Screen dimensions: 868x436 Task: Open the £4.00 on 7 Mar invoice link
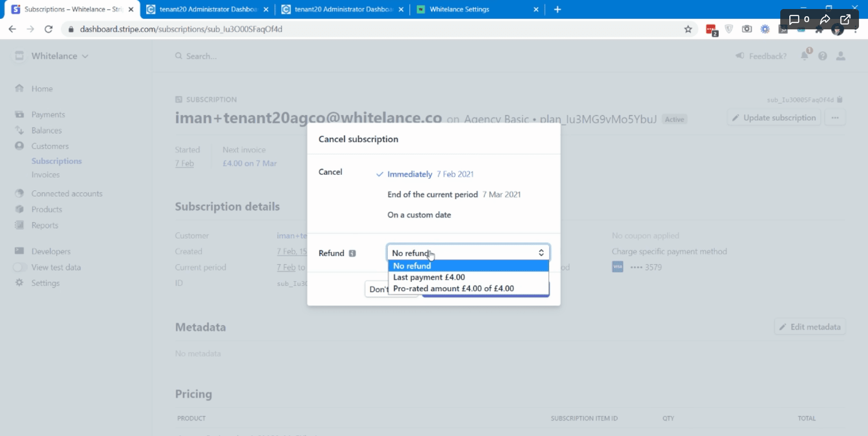[x=250, y=163]
